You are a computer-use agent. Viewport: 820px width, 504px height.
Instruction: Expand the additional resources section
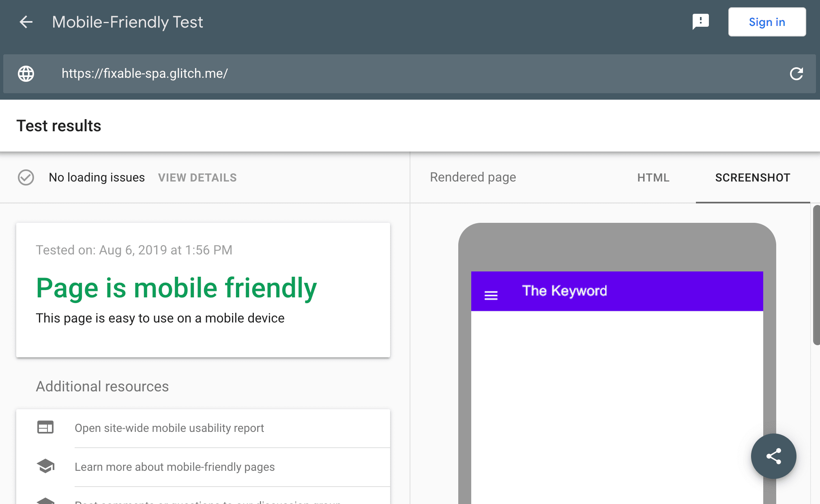103,387
